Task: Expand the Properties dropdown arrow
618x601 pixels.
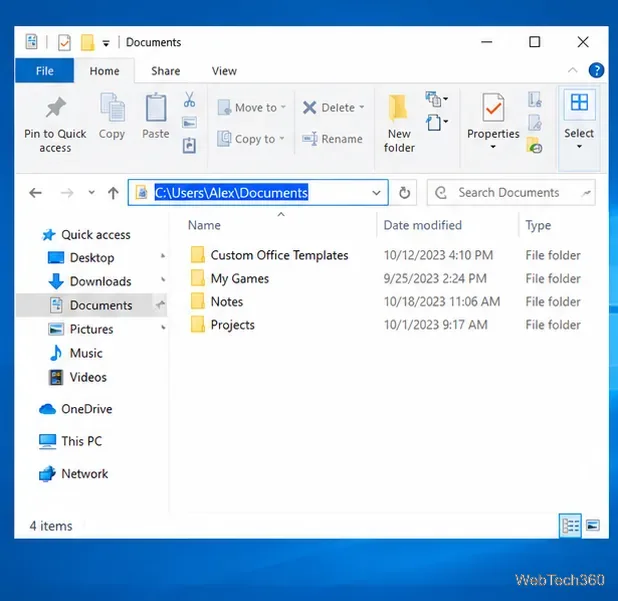Action: 493,147
